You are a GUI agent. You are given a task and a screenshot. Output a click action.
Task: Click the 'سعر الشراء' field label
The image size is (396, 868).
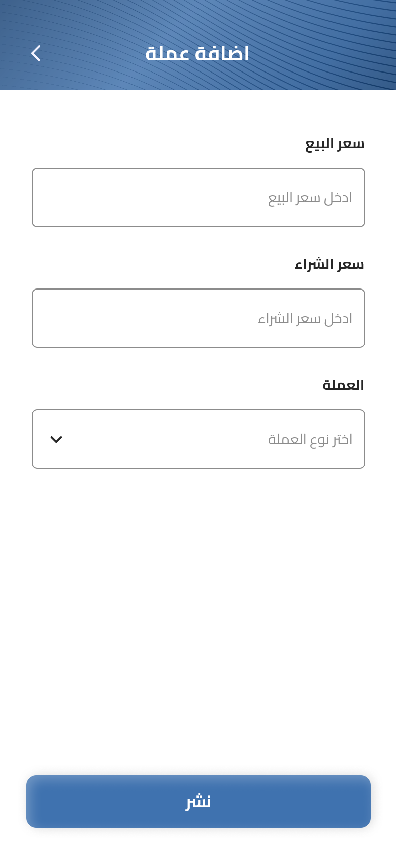(x=329, y=265)
